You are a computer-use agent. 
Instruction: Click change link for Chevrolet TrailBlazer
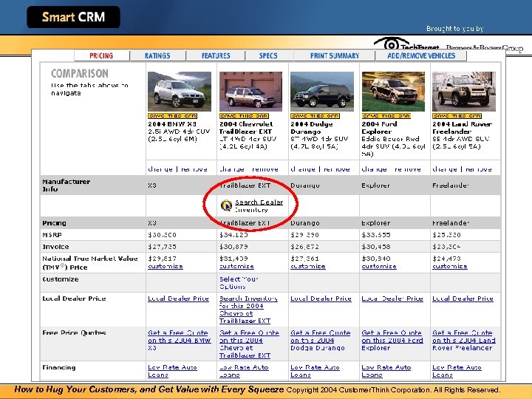click(x=232, y=169)
